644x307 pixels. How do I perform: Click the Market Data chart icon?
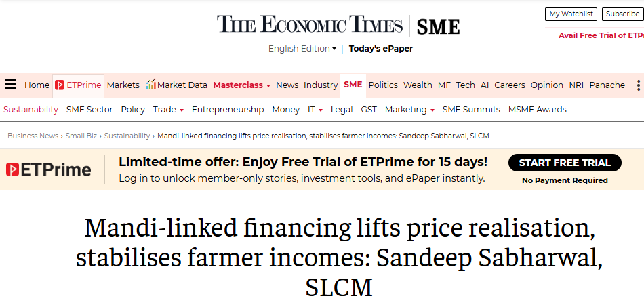click(x=150, y=85)
